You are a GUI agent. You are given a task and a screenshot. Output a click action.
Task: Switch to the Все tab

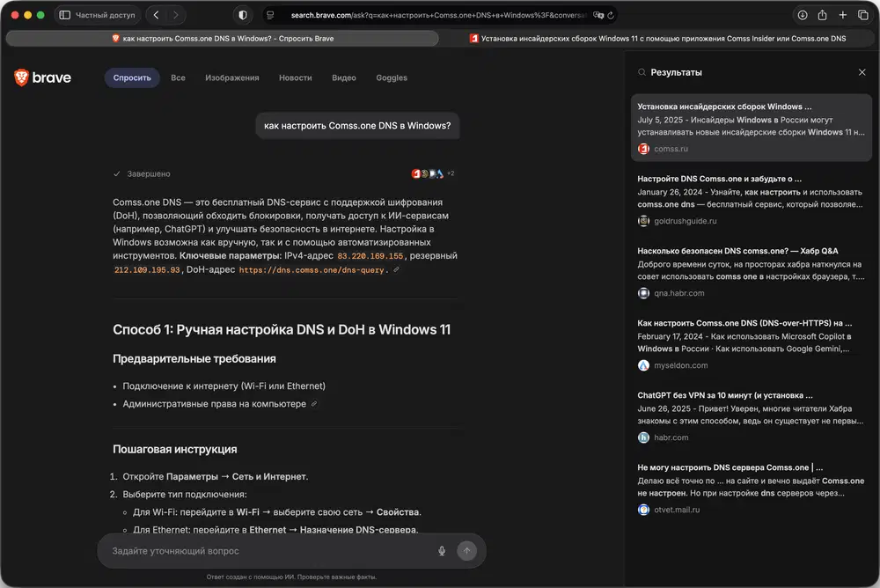pyautogui.click(x=178, y=77)
